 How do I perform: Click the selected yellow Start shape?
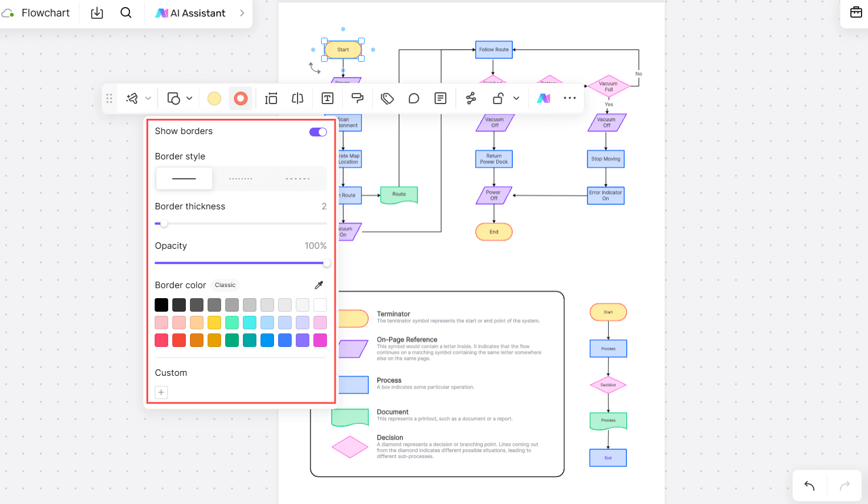coord(343,49)
